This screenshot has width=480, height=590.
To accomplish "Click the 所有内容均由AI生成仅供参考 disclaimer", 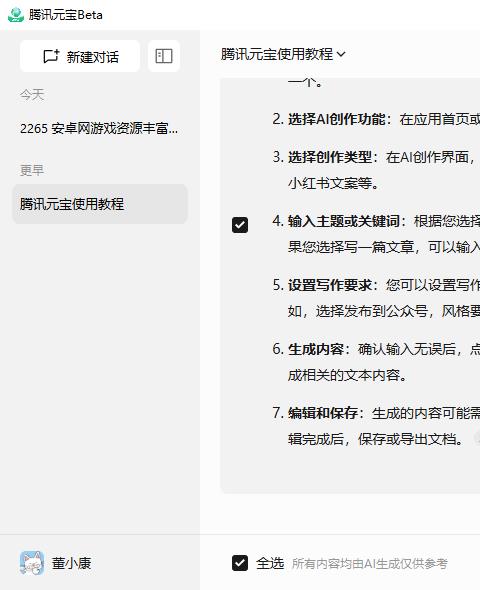I will pyautogui.click(x=370, y=564).
